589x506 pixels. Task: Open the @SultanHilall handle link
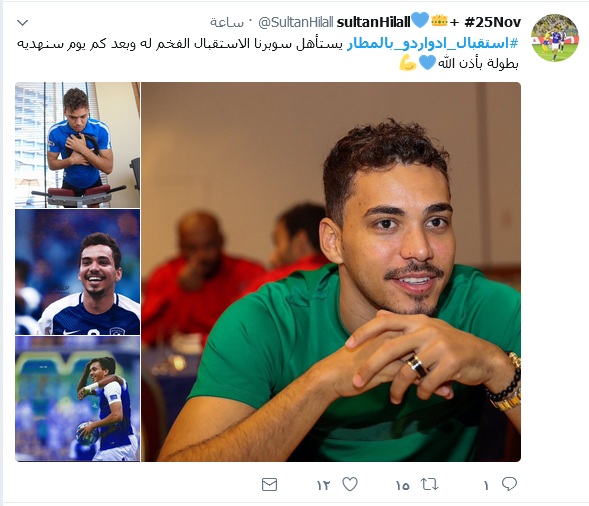pos(296,23)
